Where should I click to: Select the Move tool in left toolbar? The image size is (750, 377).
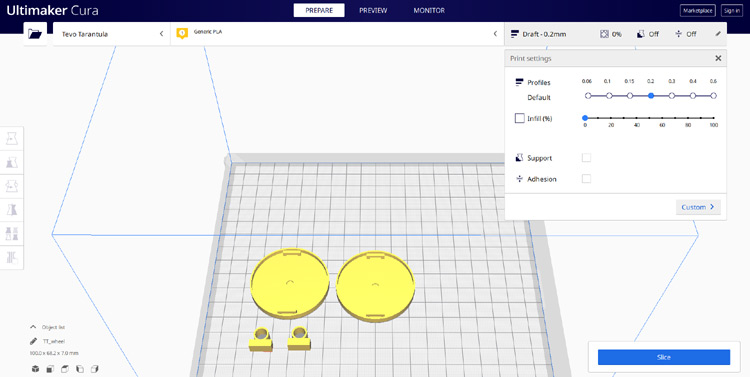point(12,139)
